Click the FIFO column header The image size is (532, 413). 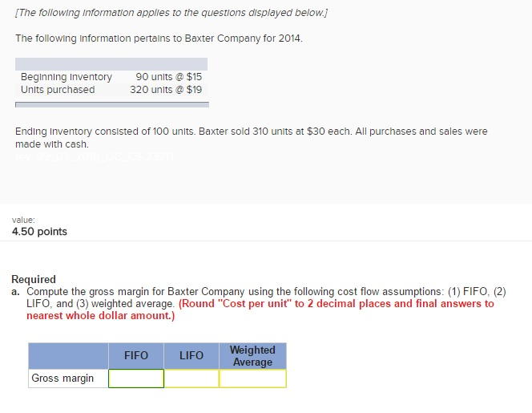[x=136, y=355]
